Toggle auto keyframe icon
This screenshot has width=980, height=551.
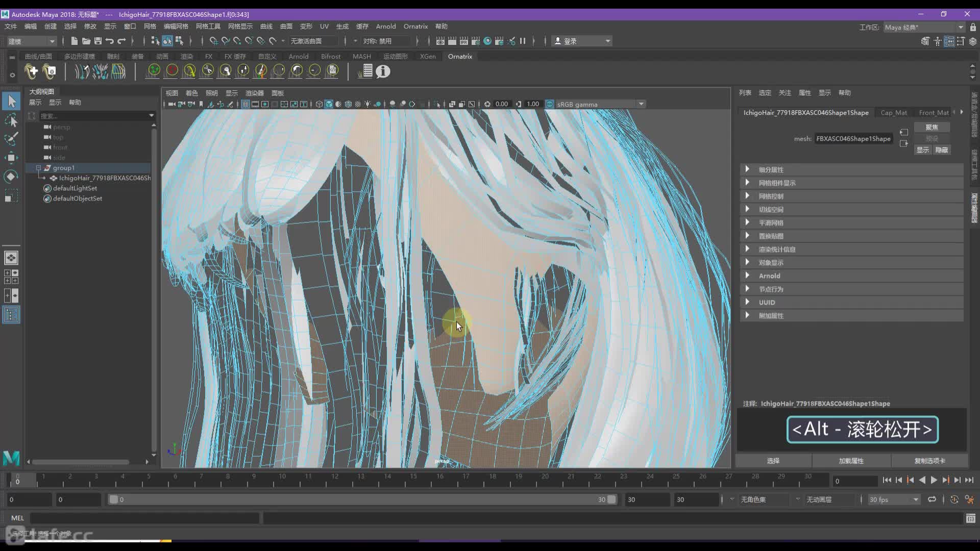point(954,499)
